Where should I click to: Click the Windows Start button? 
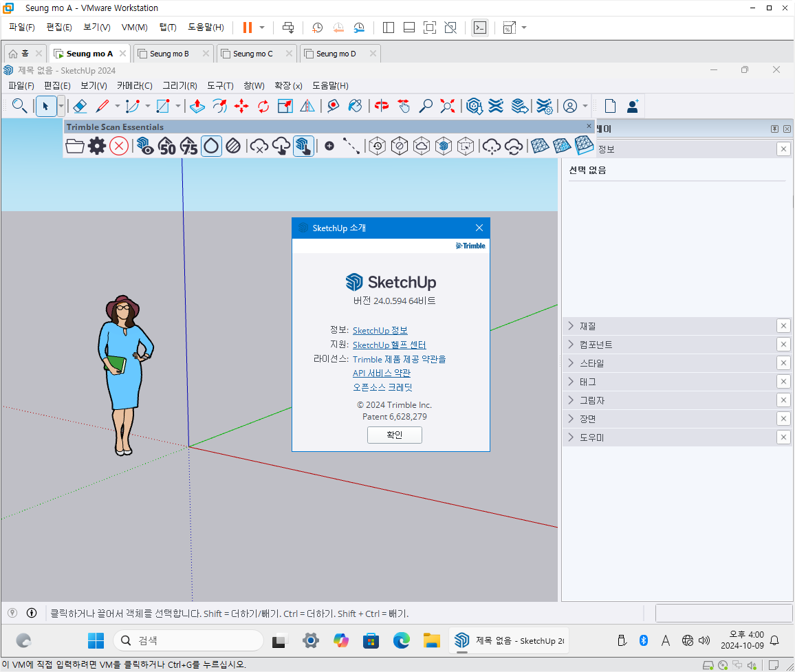[x=96, y=640]
